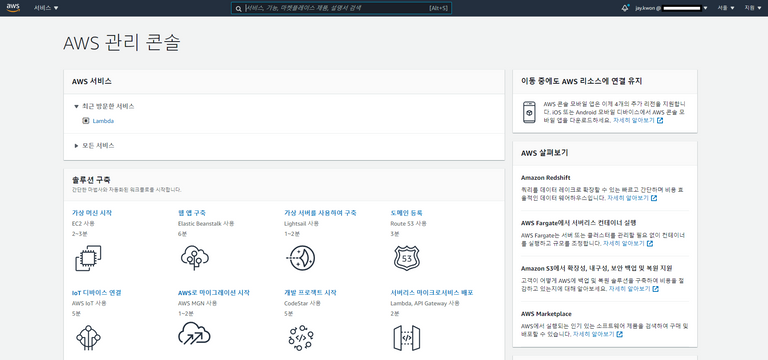Click the Amazon Redshift heading text
768x360 pixels.
[546, 177]
